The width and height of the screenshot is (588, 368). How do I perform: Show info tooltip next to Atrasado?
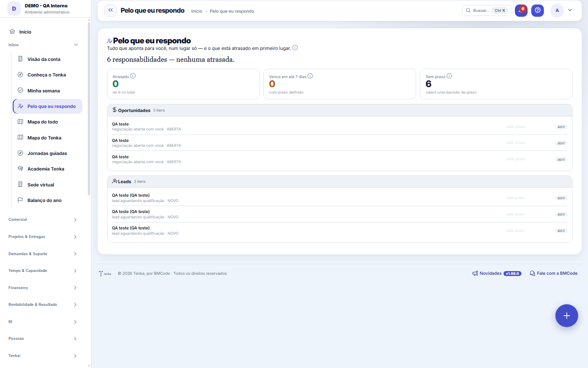coord(133,76)
